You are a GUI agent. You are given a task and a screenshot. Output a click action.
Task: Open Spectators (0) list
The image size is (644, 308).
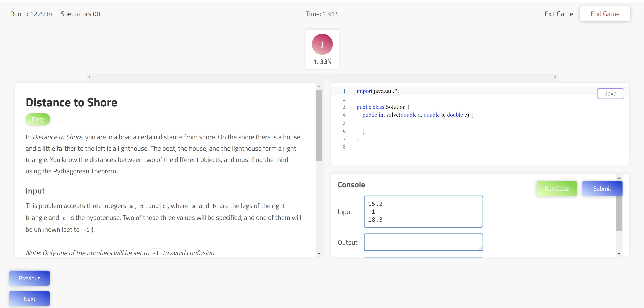point(80,14)
